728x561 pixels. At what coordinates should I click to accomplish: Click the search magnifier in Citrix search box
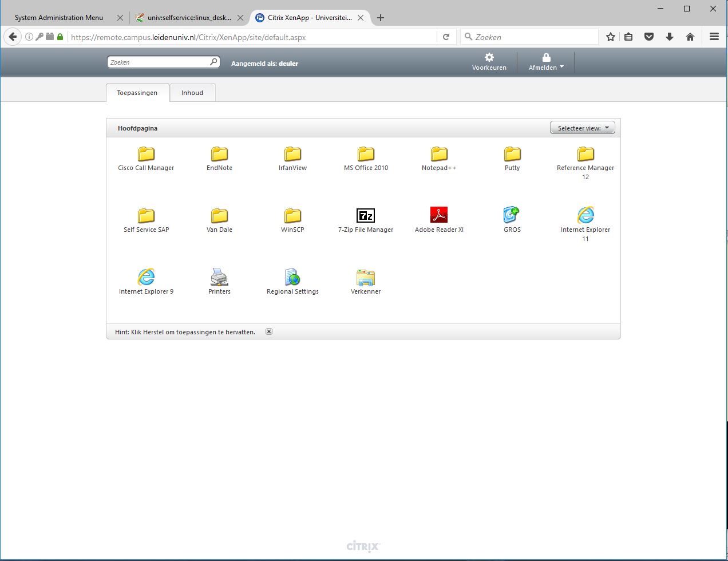[213, 62]
